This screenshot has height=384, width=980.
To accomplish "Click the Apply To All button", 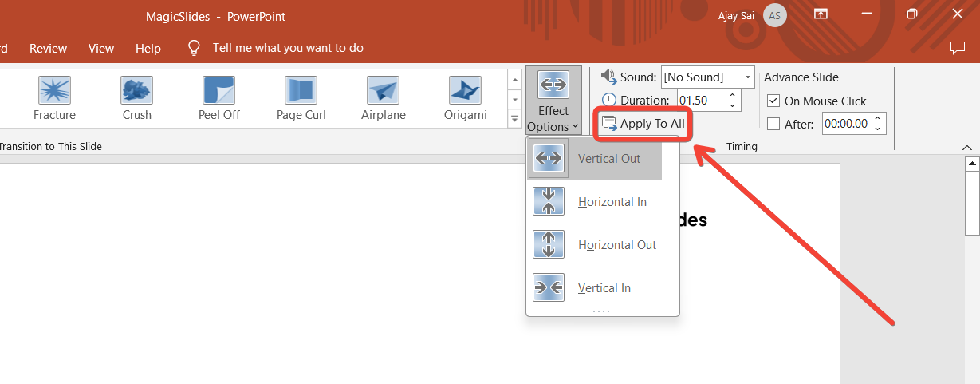I will (x=643, y=124).
